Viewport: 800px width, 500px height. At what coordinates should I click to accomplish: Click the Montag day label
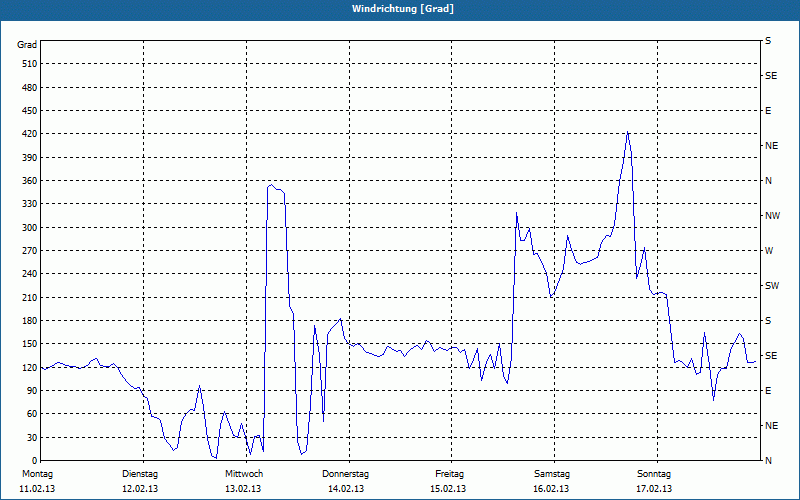[37, 474]
